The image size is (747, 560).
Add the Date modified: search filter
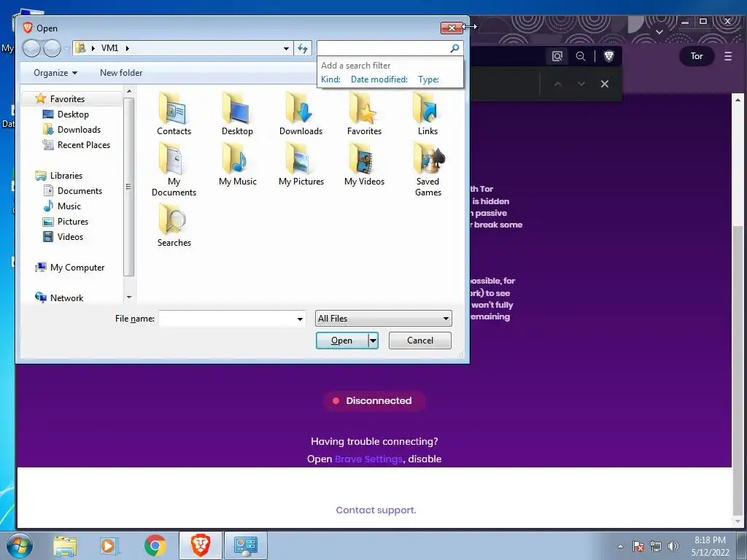(379, 79)
